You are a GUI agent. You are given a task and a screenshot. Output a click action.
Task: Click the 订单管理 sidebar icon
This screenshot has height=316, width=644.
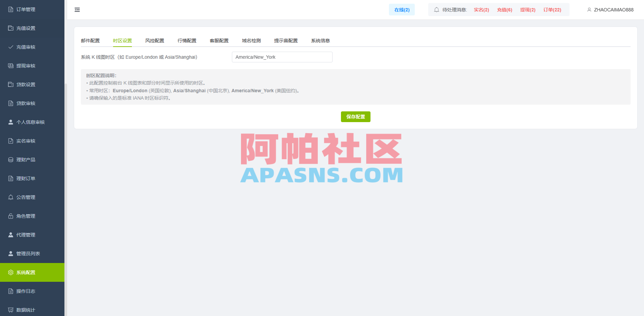pos(11,9)
